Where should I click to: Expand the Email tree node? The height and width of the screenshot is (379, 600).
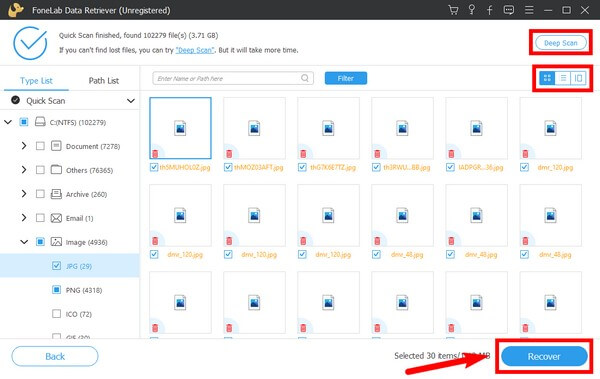pyautogui.click(x=24, y=218)
